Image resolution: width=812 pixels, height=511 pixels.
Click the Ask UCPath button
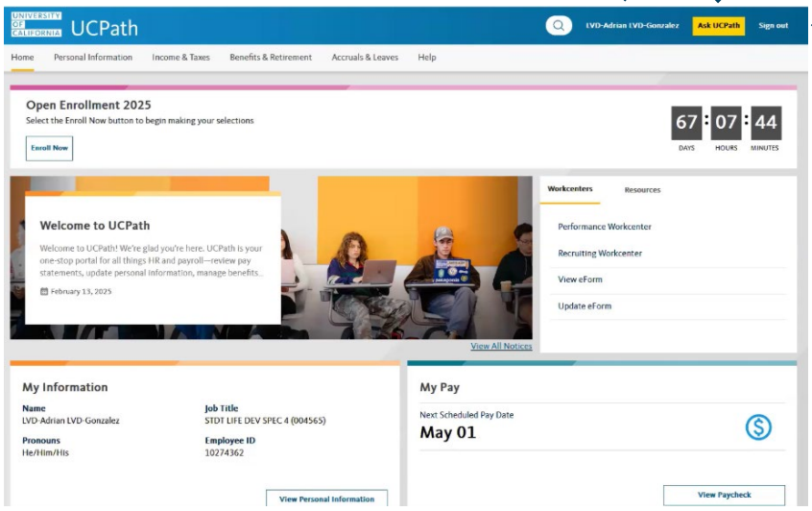[718, 25]
